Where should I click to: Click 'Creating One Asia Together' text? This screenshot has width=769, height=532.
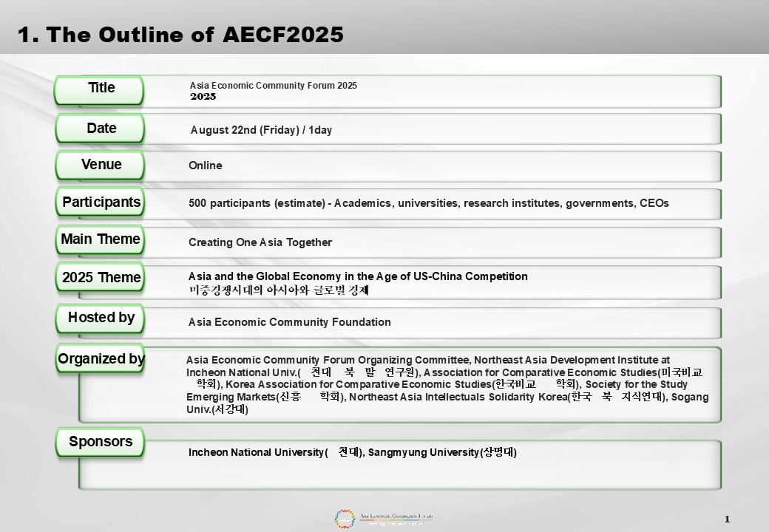point(260,242)
